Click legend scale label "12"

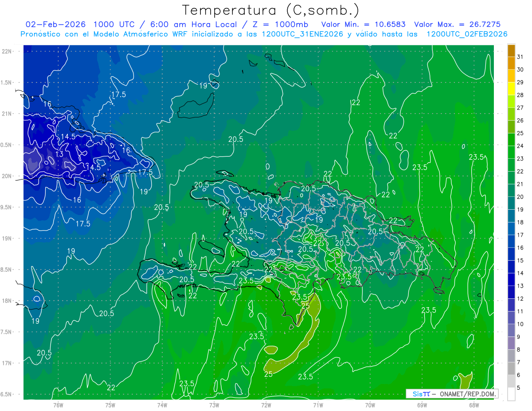click(x=520, y=298)
